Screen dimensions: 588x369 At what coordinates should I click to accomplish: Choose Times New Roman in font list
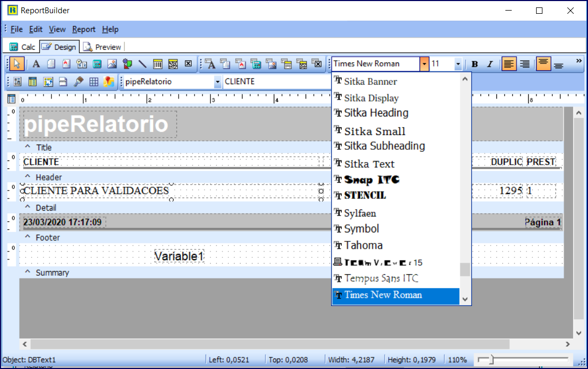(396, 295)
